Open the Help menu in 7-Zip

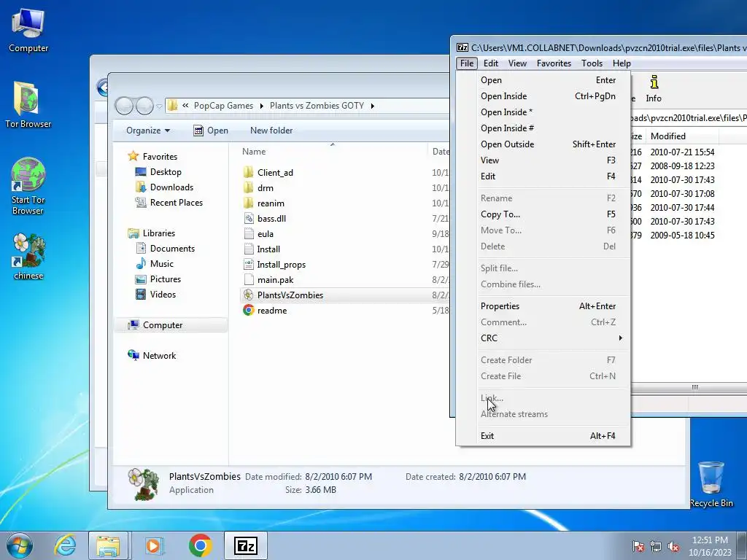point(622,63)
